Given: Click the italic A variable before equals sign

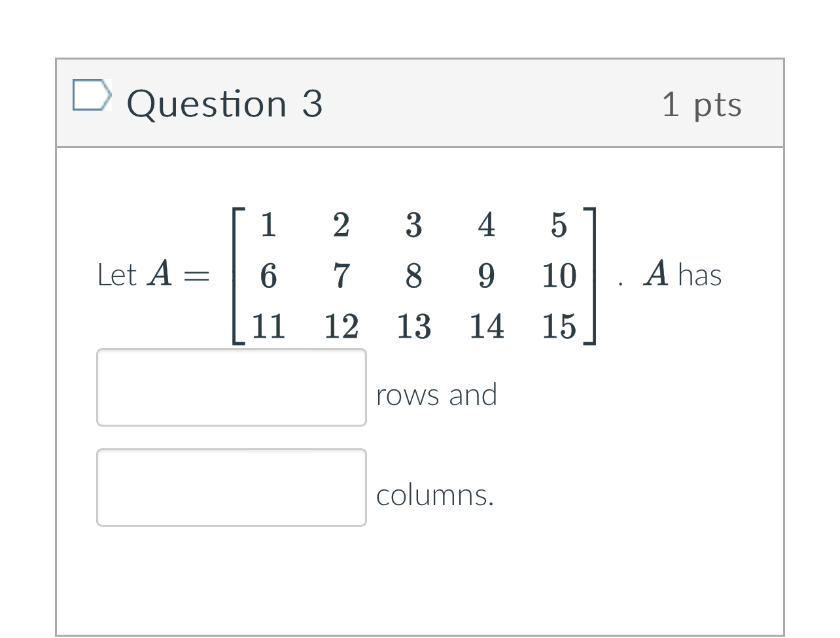Looking at the screenshot, I should (x=160, y=274).
